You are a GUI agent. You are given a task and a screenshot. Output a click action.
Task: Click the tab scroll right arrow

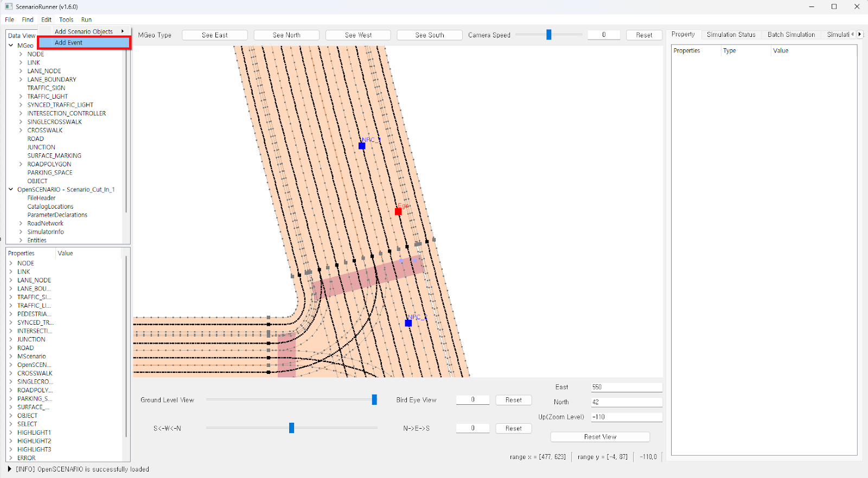(x=859, y=34)
